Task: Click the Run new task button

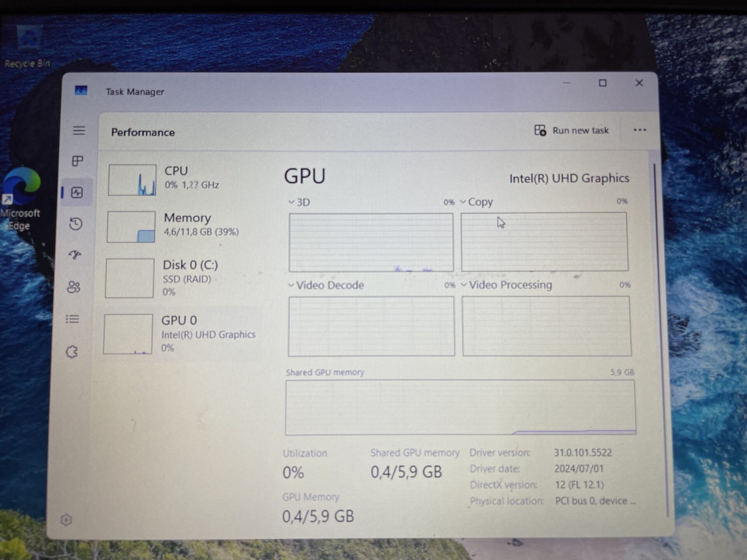Action: tap(571, 131)
